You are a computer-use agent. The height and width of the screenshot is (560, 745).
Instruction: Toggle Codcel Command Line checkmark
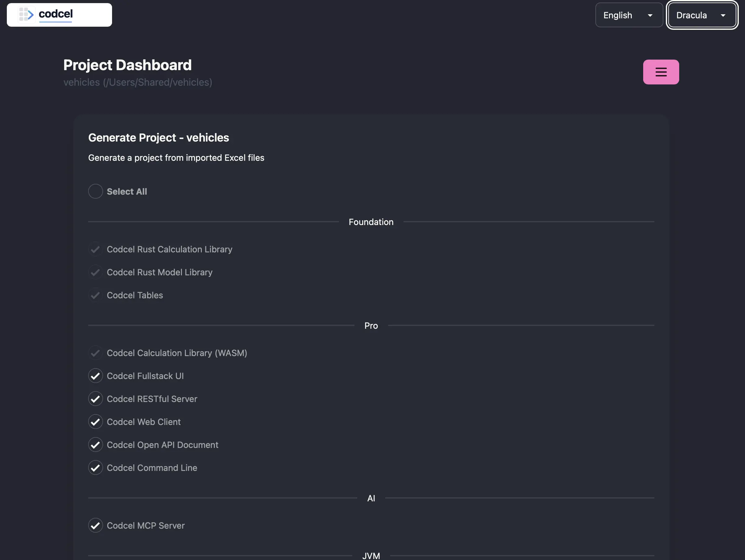(x=95, y=468)
